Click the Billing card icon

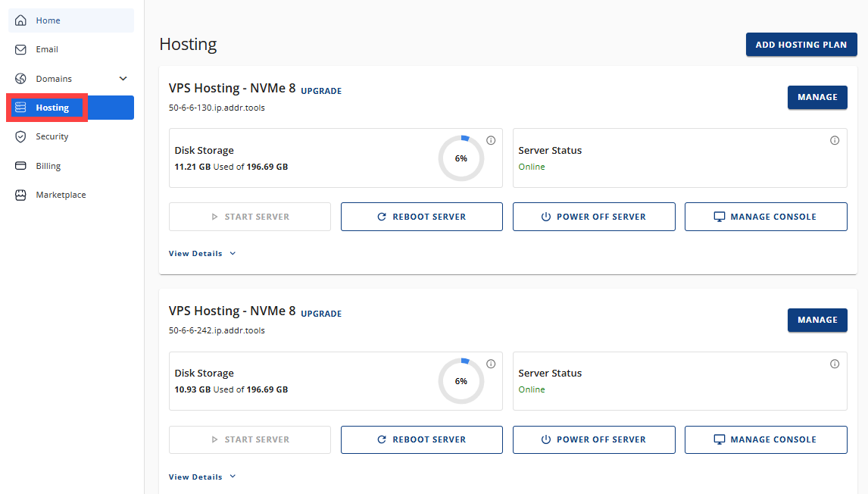[x=20, y=166]
